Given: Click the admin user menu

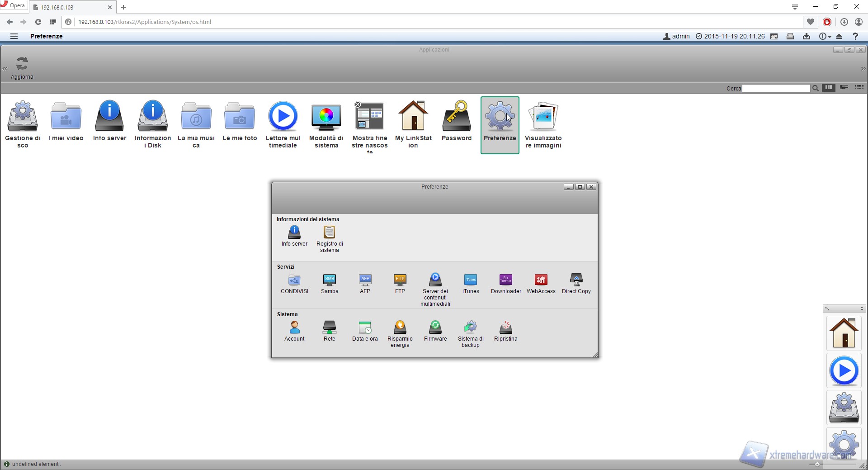Looking at the screenshot, I should (676, 36).
